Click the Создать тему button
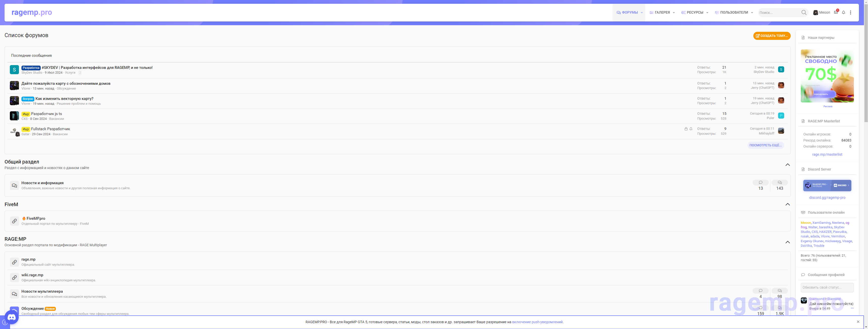Viewport: 868px width, 329px height. [x=772, y=36]
